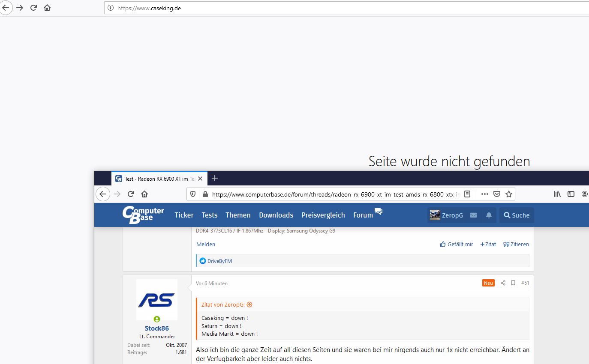Open the ZeropG user account menu
The image size is (589, 364).
click(x=446, y=215)
